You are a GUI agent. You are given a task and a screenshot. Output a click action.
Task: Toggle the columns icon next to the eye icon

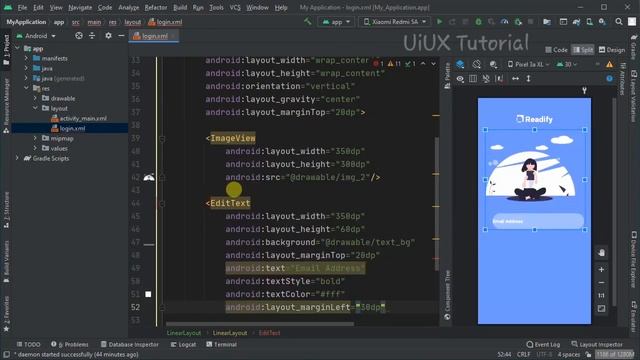tap(473, 78)
